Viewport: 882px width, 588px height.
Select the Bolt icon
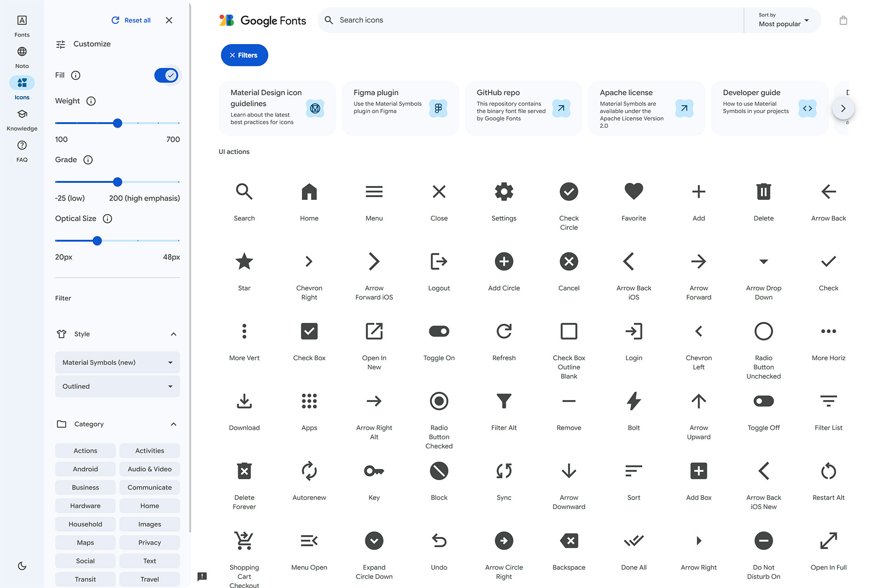pyautogui.click(x=633, y=401)
